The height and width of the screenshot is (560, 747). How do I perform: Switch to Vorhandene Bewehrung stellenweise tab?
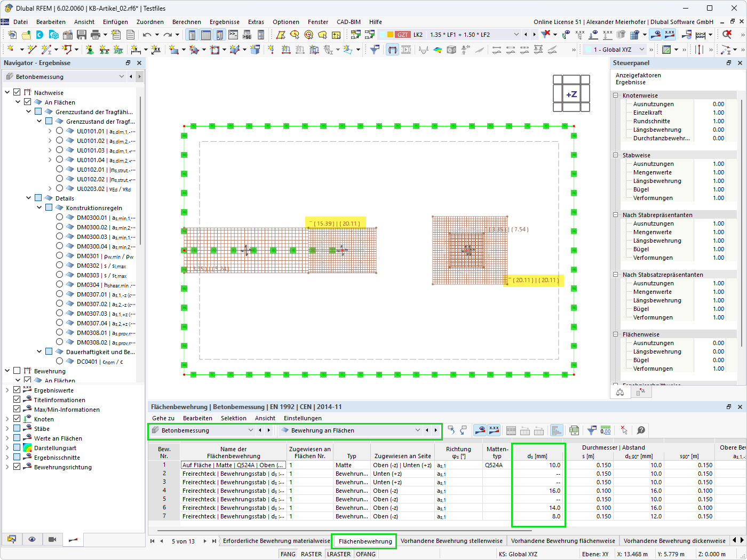point(451,541)
